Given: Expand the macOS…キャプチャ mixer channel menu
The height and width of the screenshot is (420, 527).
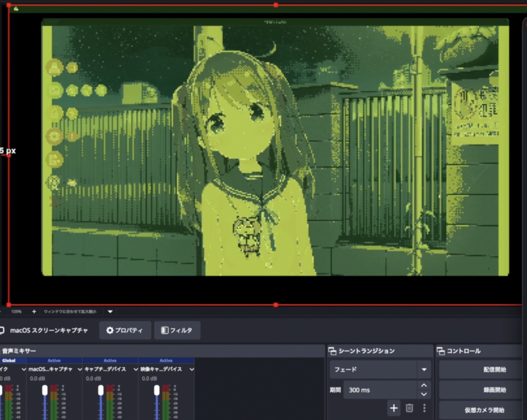Looking at the screenshot, I should coord(80,369).
